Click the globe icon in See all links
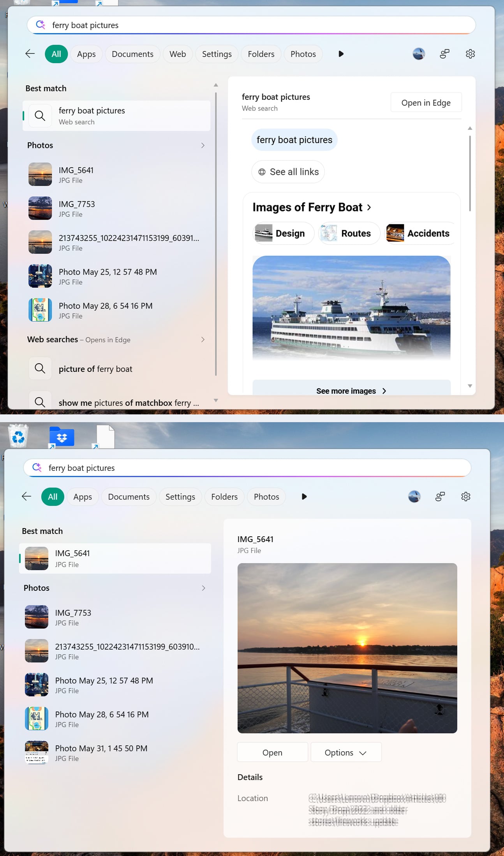Viewport: 504px width, 856px height. point(262,172)
